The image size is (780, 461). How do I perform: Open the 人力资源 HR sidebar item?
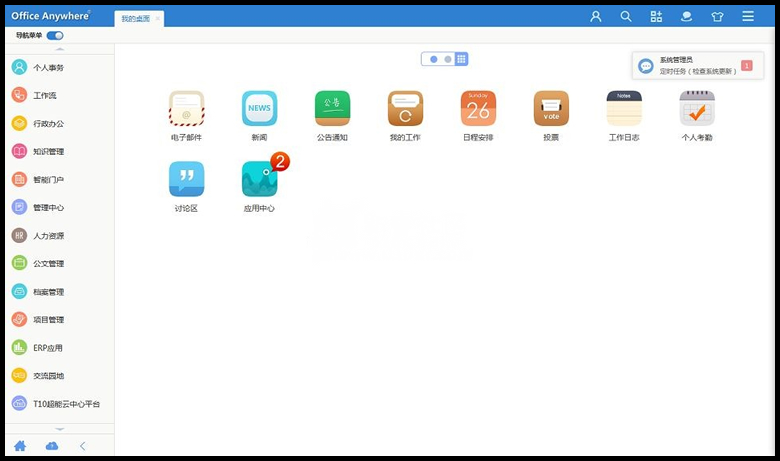point(60,235)
